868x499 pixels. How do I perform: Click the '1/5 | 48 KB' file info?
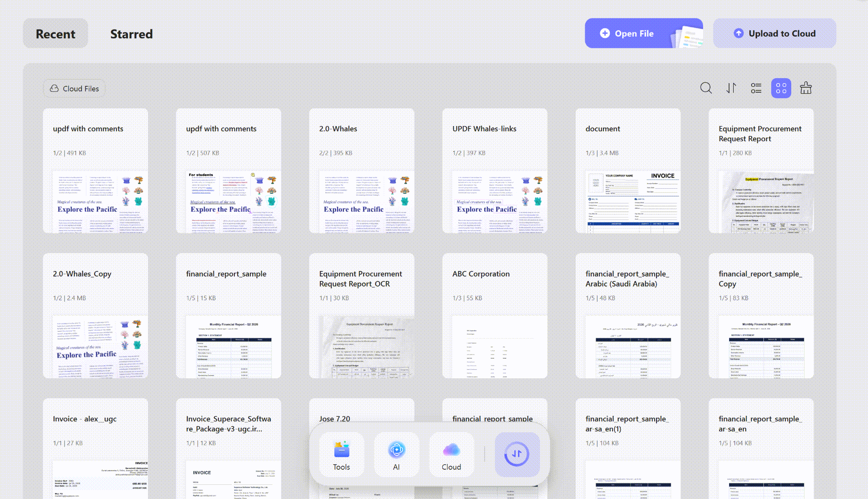coord(600,298)
